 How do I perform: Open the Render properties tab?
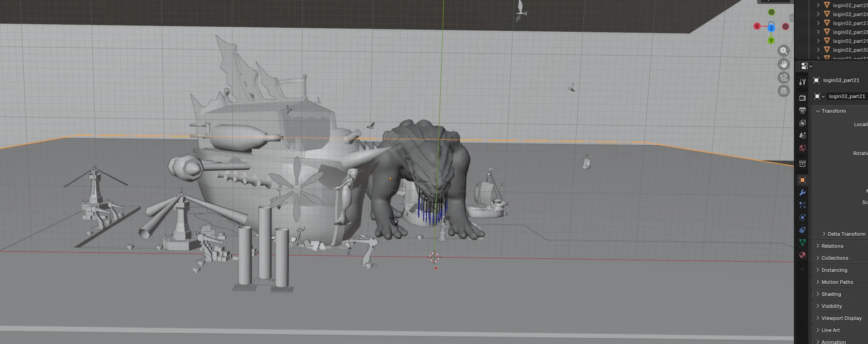point(802,98)
